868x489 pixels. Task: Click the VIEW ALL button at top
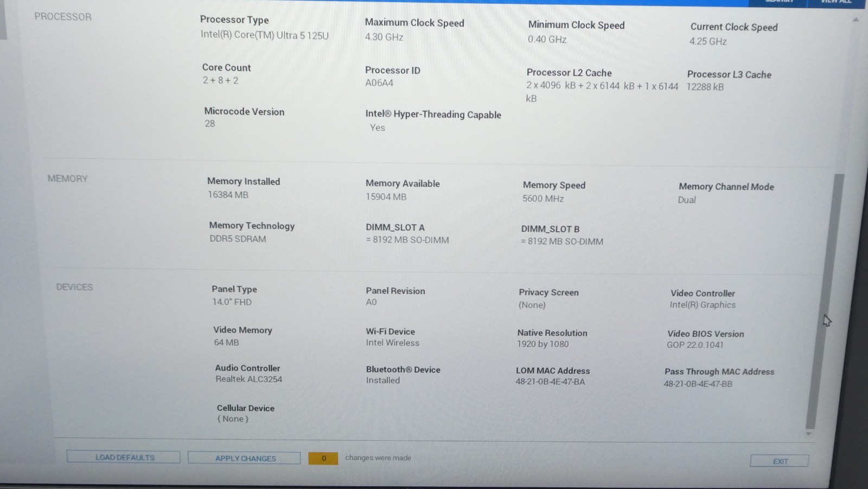(x=836, y=2)
